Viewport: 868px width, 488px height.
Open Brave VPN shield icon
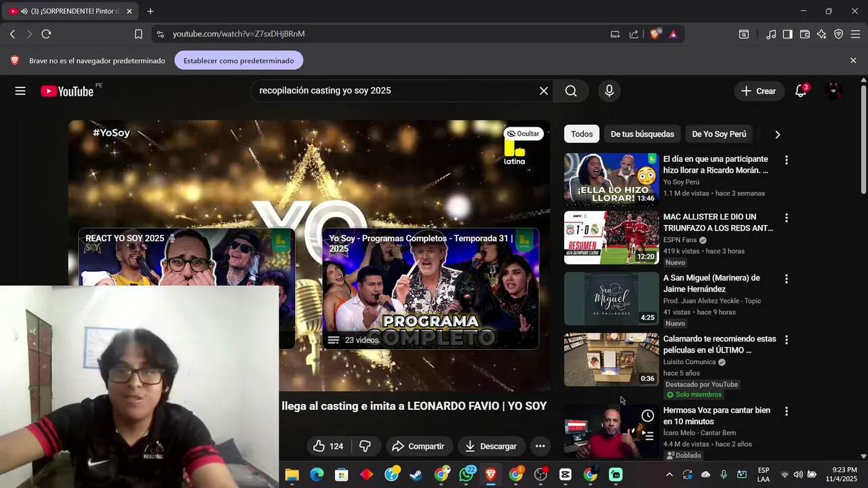839,34
